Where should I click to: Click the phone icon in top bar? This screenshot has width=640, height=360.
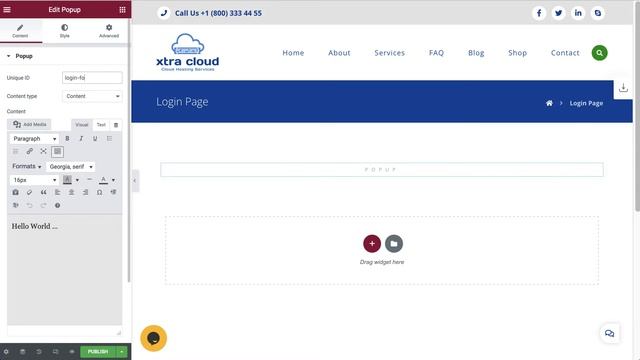point(164,13)
